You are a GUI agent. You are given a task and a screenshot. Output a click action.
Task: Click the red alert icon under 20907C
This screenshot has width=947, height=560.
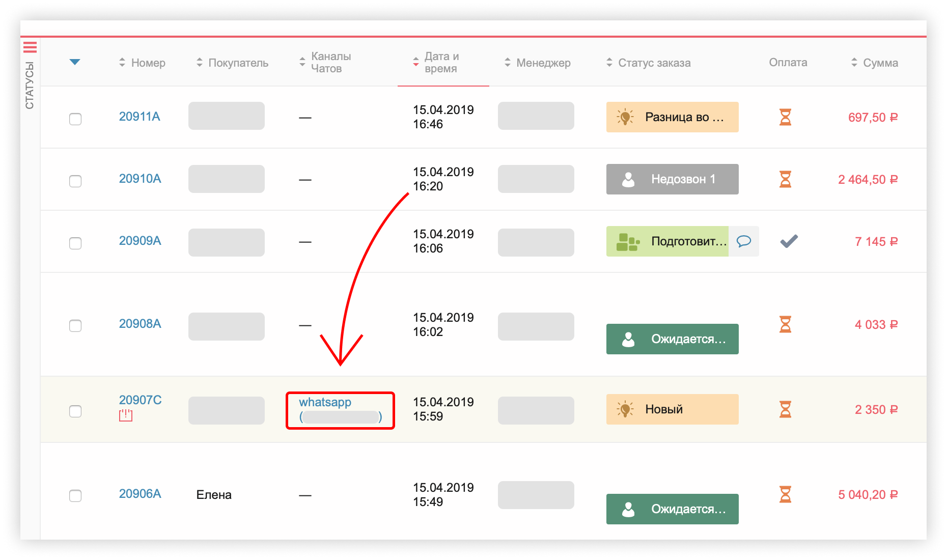126,415
